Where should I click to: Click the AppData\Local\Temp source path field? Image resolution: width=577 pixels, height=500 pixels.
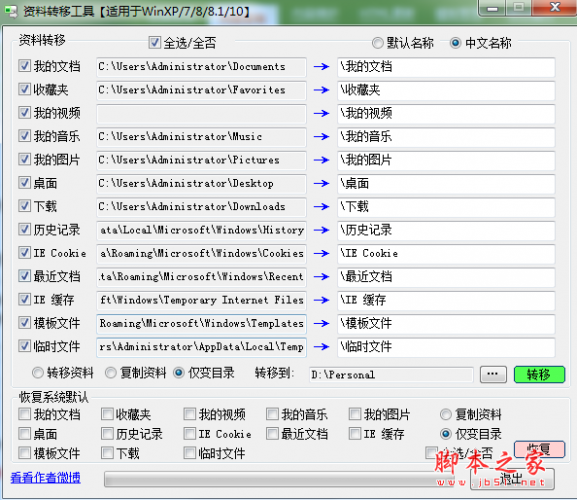[x=201, y=347]
